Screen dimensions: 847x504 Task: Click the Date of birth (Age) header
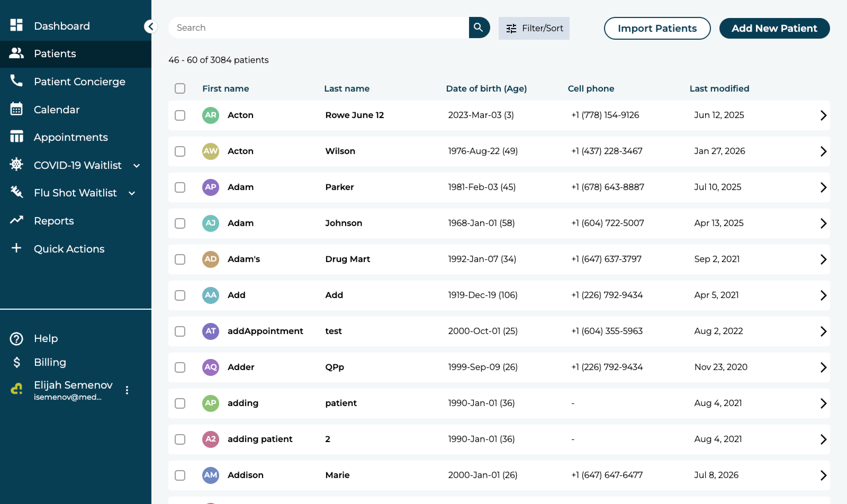pyautogui.click(x=486, y=88)
